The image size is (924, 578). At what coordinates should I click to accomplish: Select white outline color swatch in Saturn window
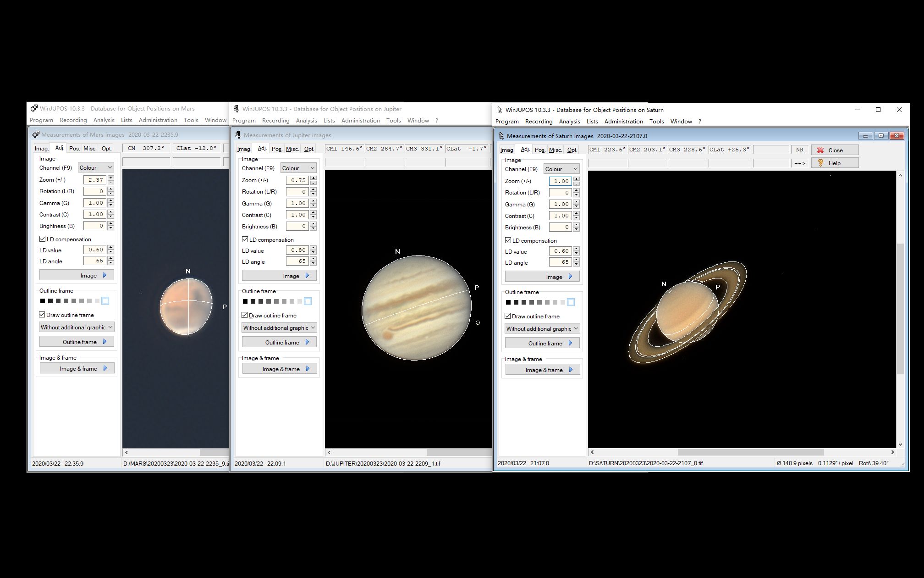click(x=571, y=302)
